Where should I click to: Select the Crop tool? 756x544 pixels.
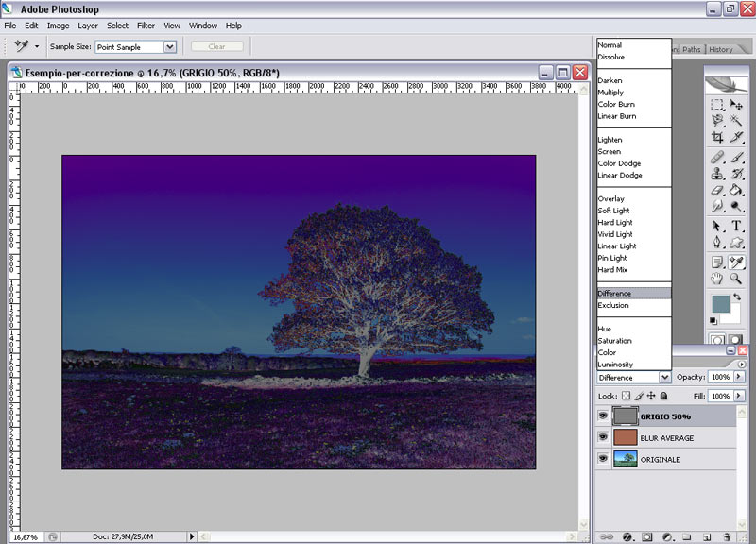(x=717, y=138)
